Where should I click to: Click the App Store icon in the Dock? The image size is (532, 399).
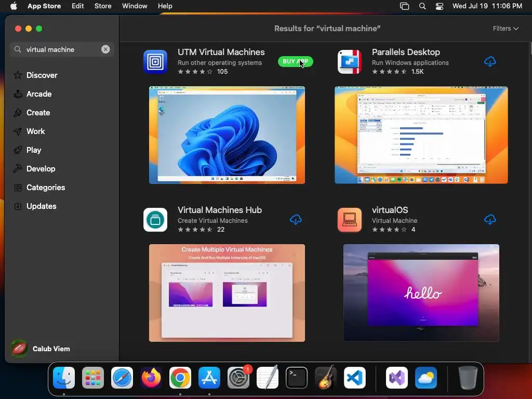[209, 378]
